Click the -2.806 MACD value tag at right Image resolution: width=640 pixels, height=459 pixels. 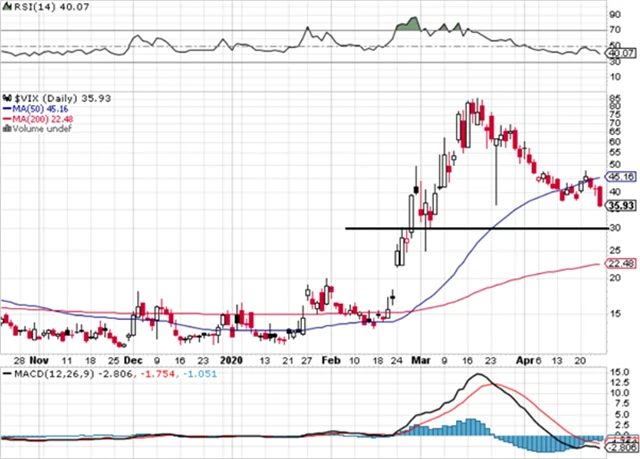click(x=624, y=449)
